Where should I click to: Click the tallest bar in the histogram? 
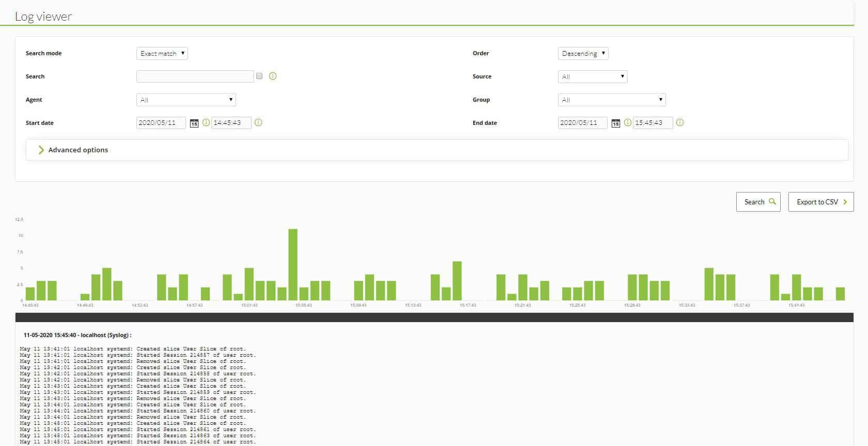click(293, 264)
